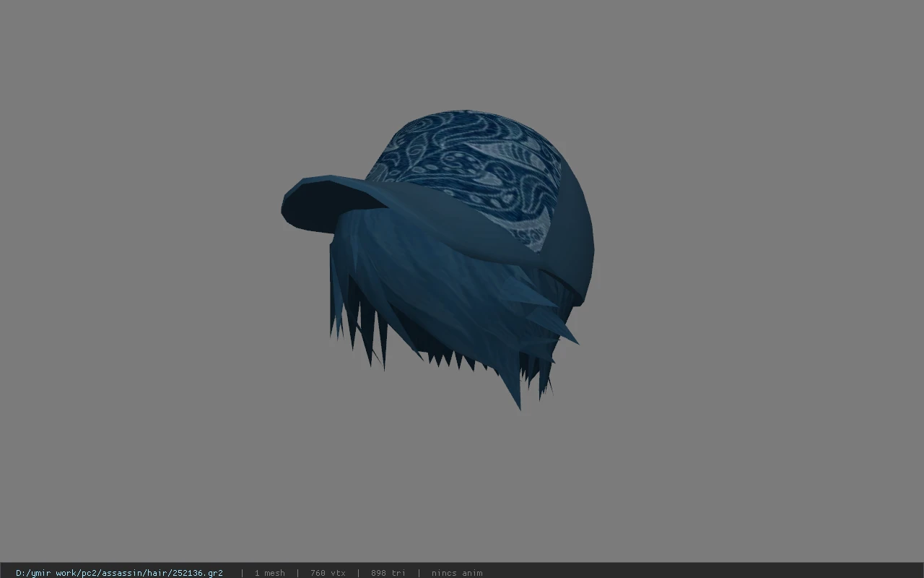Viewport: 924px width, 578px height.
Task: Click the '1 mesh' status entry
Action: coord(269,573)
